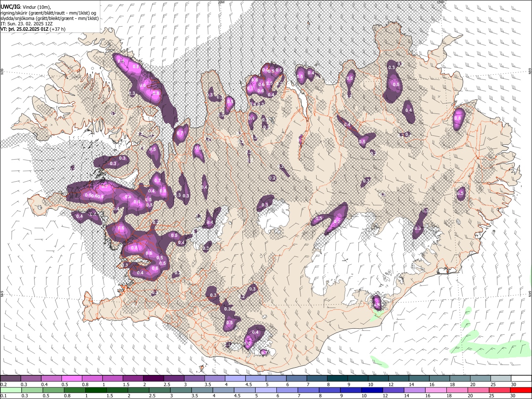Click the 16 light pink rain scale swatch

click(x=436, y=390)
